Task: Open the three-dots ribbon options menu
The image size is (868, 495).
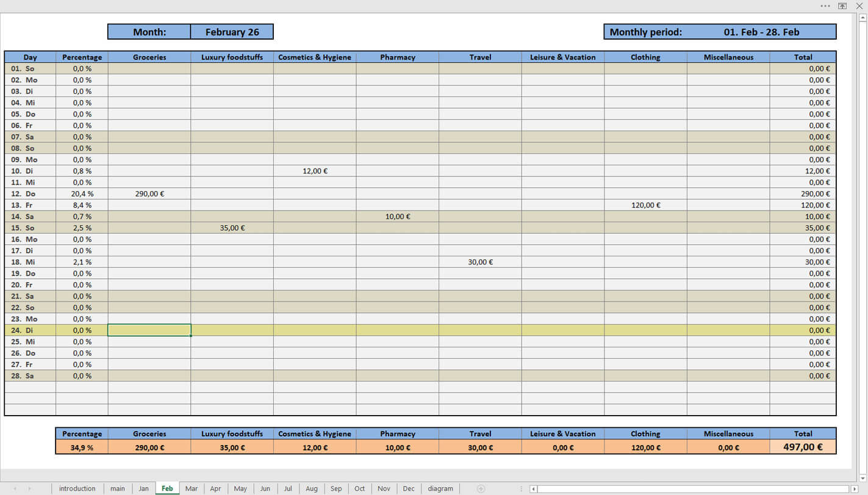Action: (825, 6)
